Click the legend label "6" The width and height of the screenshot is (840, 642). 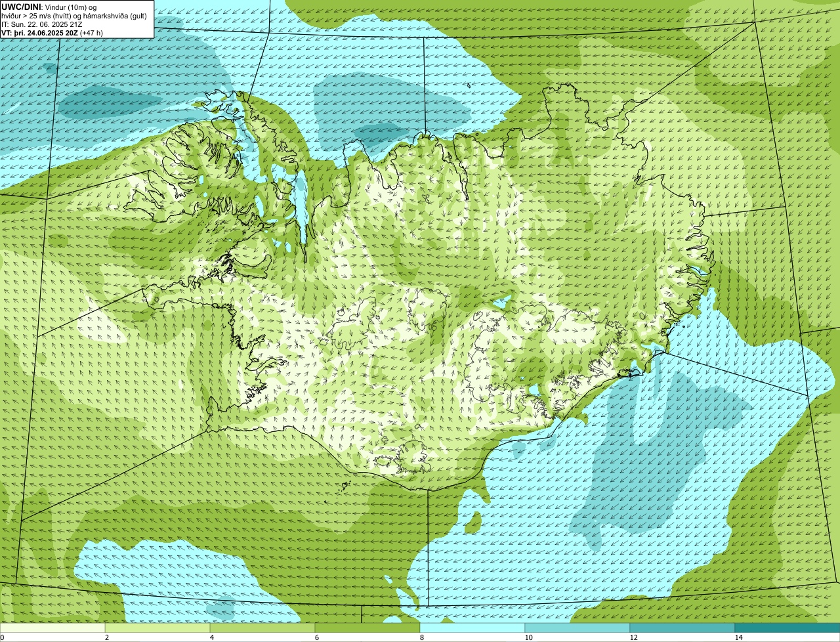(x=316, y=637)
